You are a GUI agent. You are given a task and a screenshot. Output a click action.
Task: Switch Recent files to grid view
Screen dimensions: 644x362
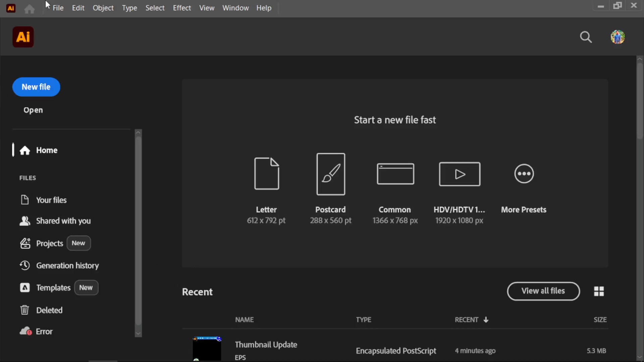tap(599, 291)
